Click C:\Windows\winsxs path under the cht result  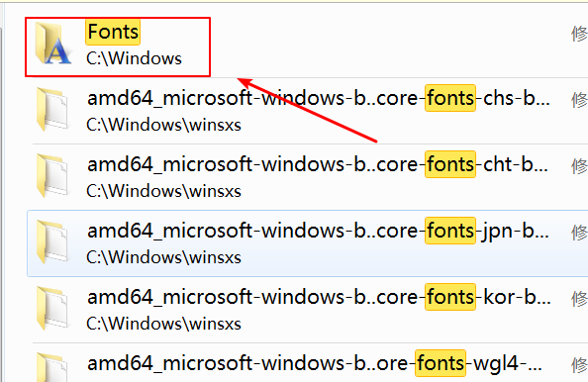point(163,191)
